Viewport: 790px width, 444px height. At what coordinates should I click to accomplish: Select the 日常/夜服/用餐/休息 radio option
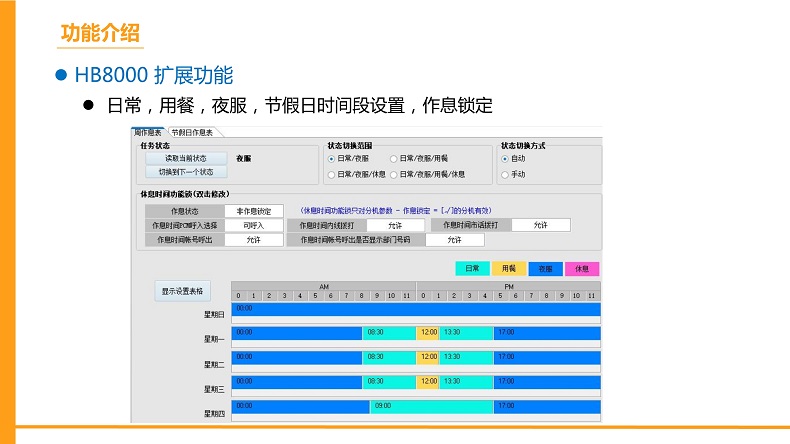point(428,174)
